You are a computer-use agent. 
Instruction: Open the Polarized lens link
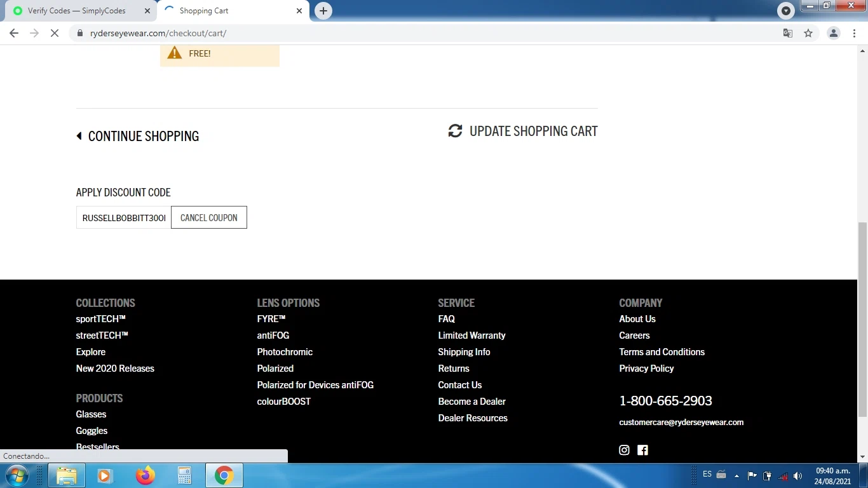click(x=275, y=369)
